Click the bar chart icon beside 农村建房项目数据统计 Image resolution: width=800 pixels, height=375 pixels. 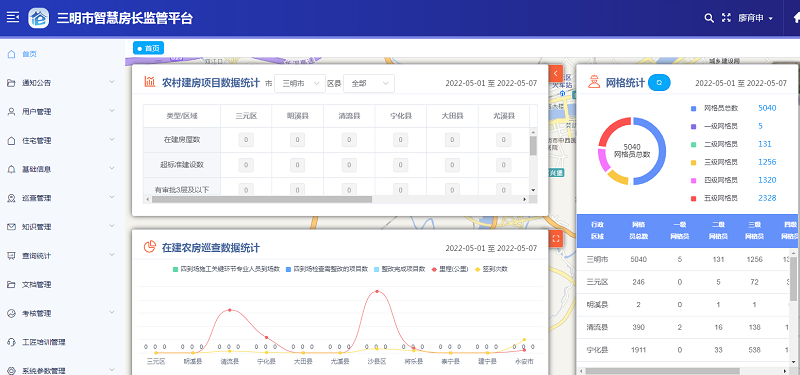click(x=149, y=82)
